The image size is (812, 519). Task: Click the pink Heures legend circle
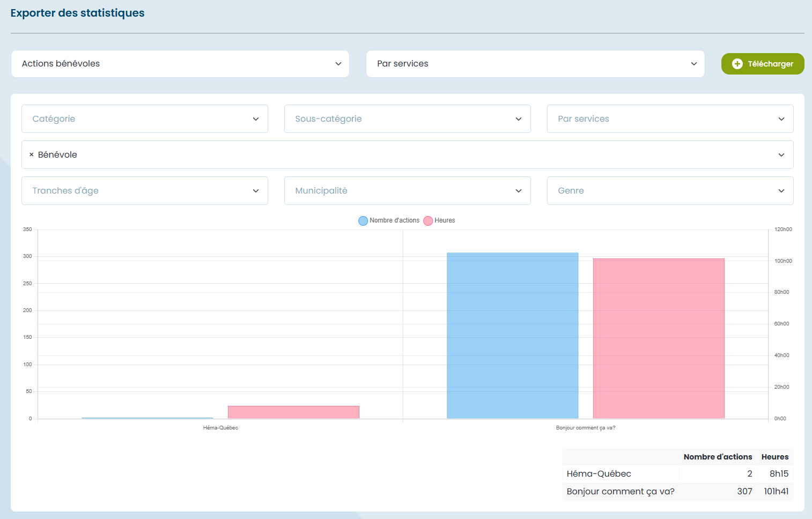428,221
